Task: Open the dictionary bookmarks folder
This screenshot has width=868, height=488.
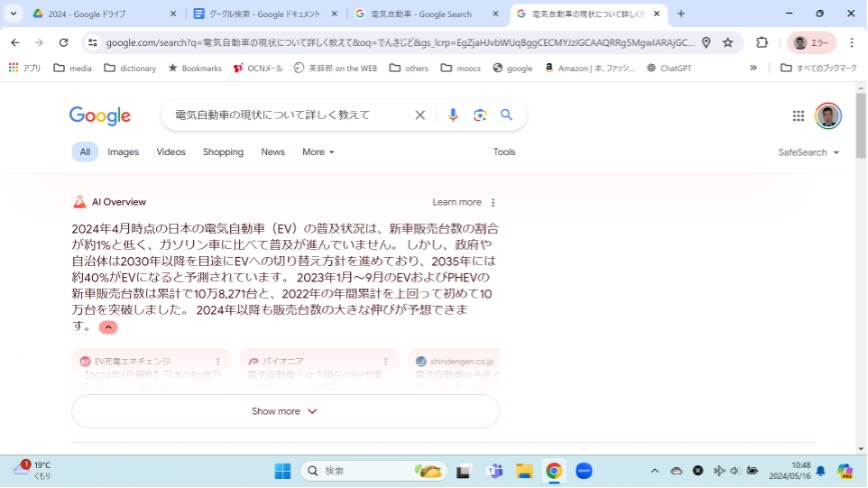Action: coord(131,68)
